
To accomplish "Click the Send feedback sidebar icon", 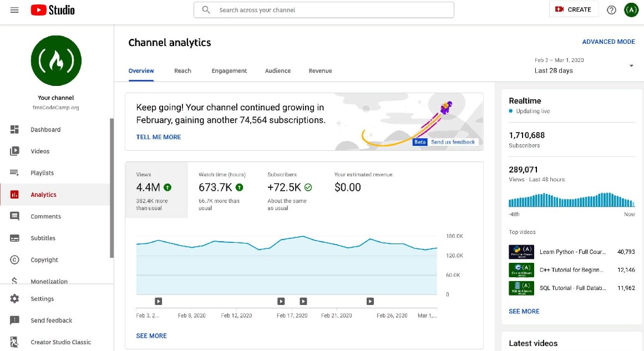I will (x=15, y=320).
